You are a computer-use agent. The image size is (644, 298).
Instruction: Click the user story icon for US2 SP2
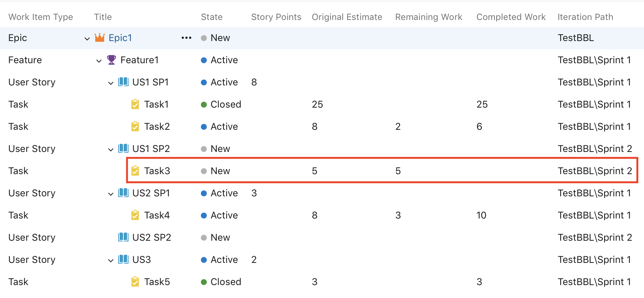point(123,237)
